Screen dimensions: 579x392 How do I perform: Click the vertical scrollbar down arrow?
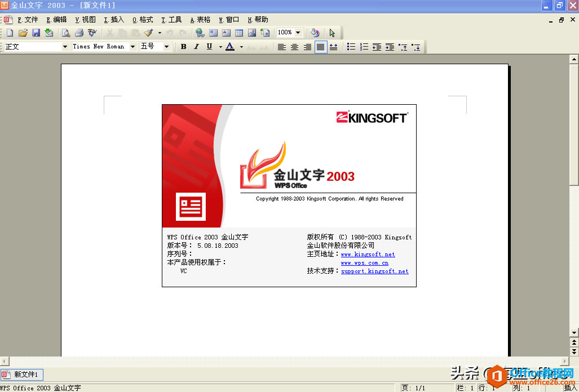tap(574, 333)
